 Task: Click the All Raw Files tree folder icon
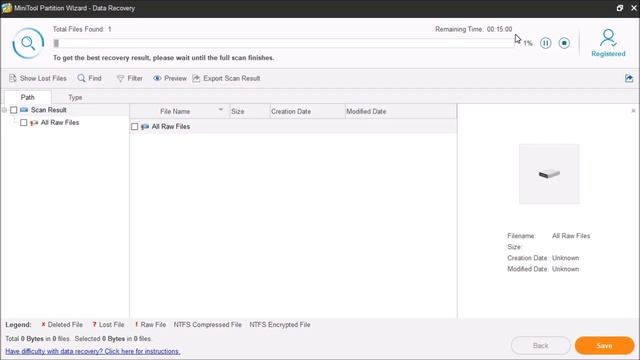point(34,122)
